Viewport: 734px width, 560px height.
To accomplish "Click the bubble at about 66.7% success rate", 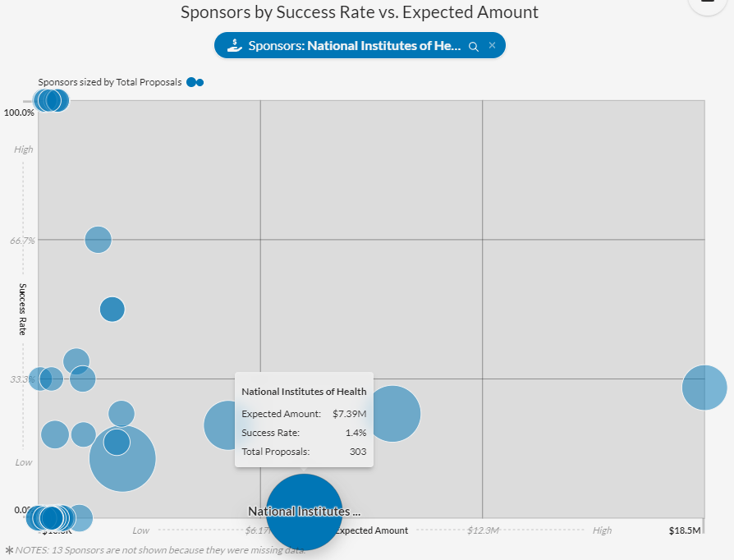I will 99,241.
